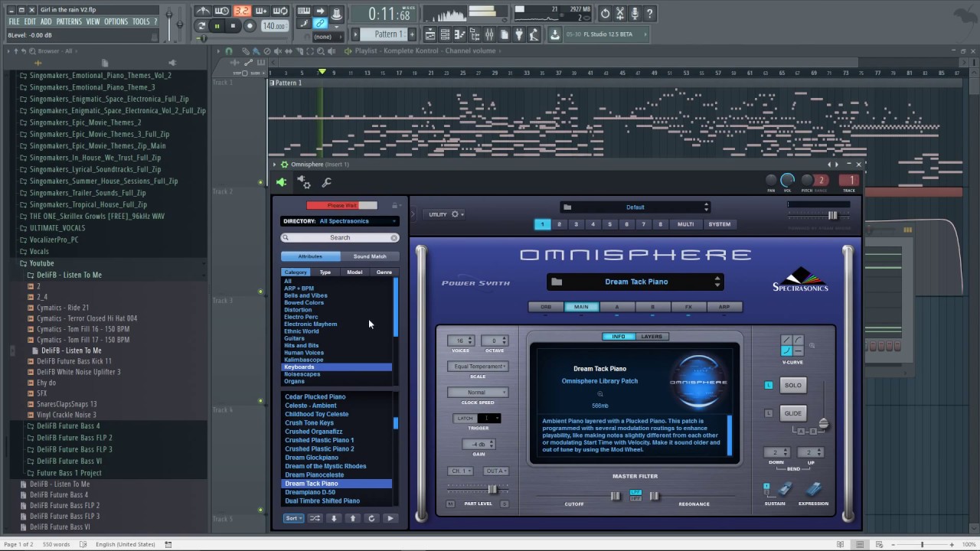
Task: Add new pattern with plus button
Action: (x=413, y=34)
